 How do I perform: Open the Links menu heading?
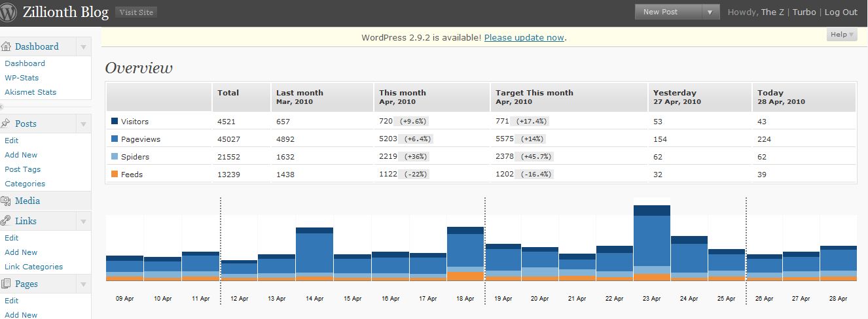26,221
